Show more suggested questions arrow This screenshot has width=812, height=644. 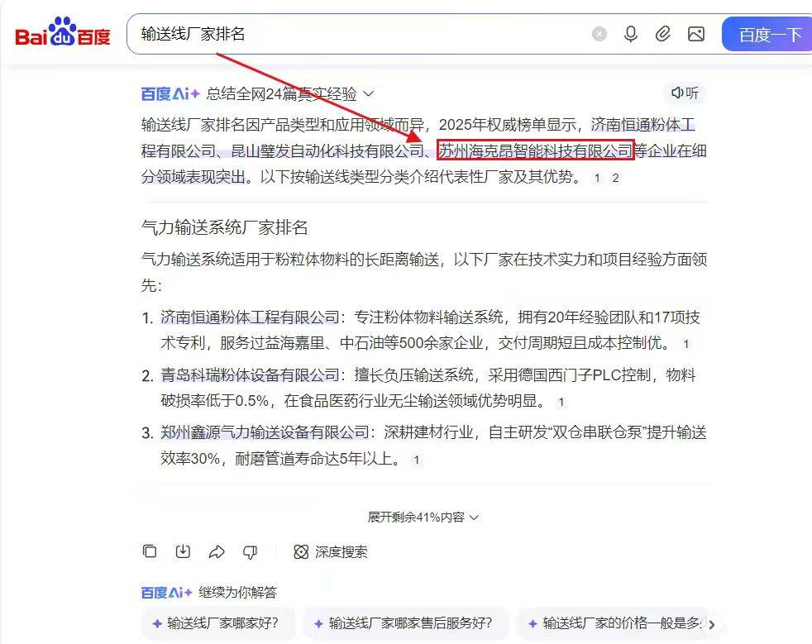[x=712, y=624]
